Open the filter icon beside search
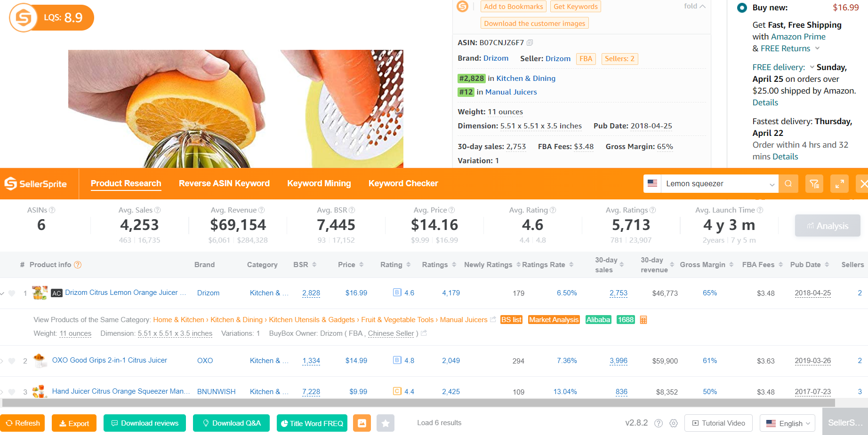This screenshot has height=435, width=868. [814, 183]
